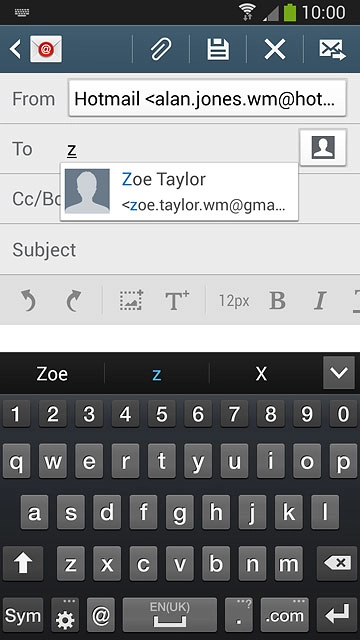Undo the last edit in the formatting toolbar
Image resolution: width=360 pixels, height=640 pixels.
(28, 301)
